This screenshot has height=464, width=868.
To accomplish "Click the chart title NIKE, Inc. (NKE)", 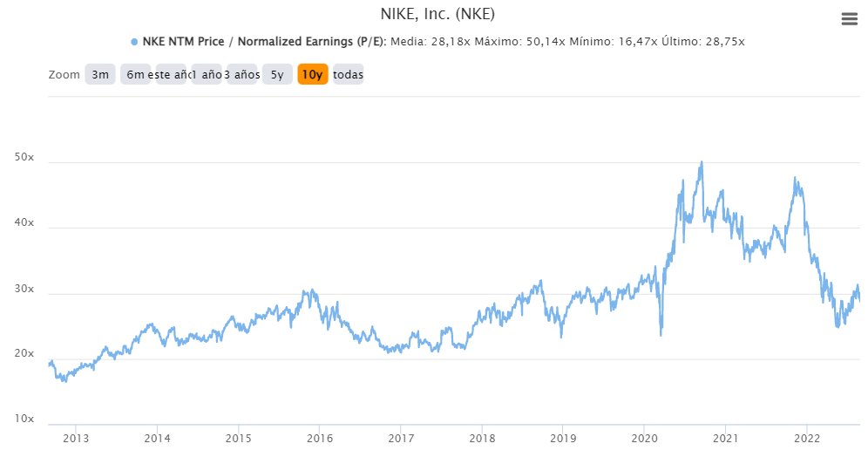I will pos(437,13).
